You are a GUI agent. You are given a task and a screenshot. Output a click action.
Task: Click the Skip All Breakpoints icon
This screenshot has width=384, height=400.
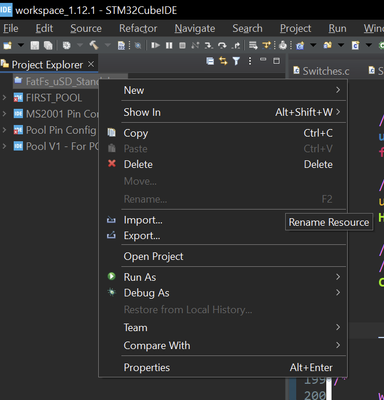coord(138,45)
